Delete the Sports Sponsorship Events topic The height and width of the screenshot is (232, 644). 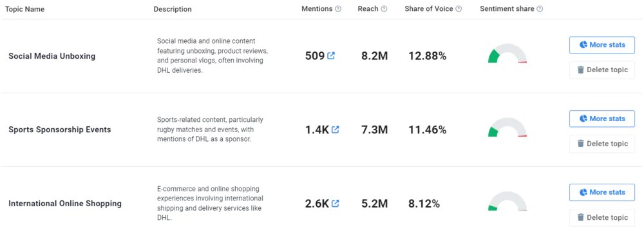[x=602, y=144]
